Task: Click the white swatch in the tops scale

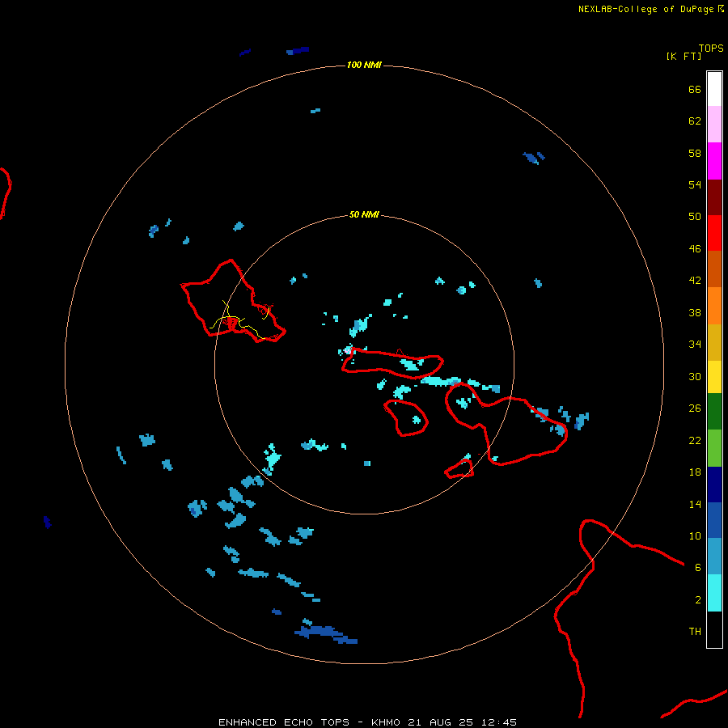Action: click(714, 89)
